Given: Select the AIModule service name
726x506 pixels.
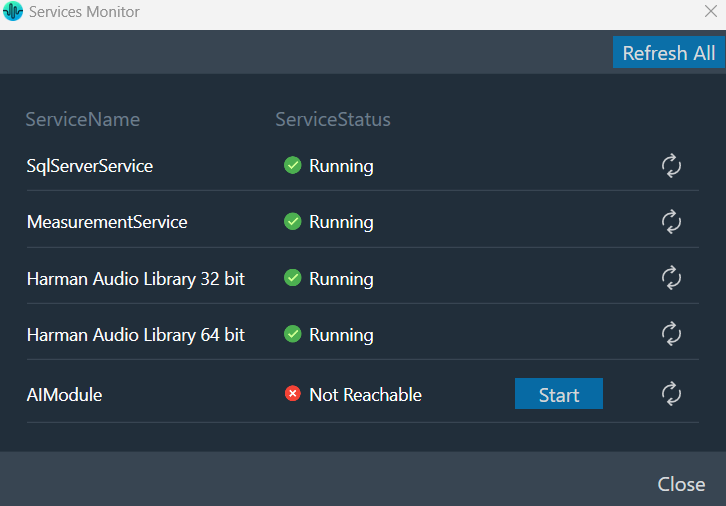Looking at the screenshot, I should click(64, 395).
